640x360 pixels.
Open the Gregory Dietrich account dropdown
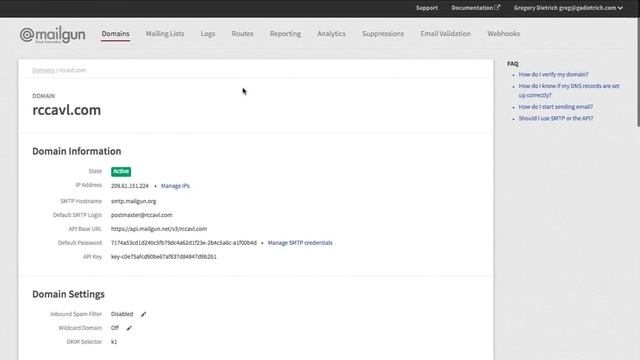tap(568, 8)
